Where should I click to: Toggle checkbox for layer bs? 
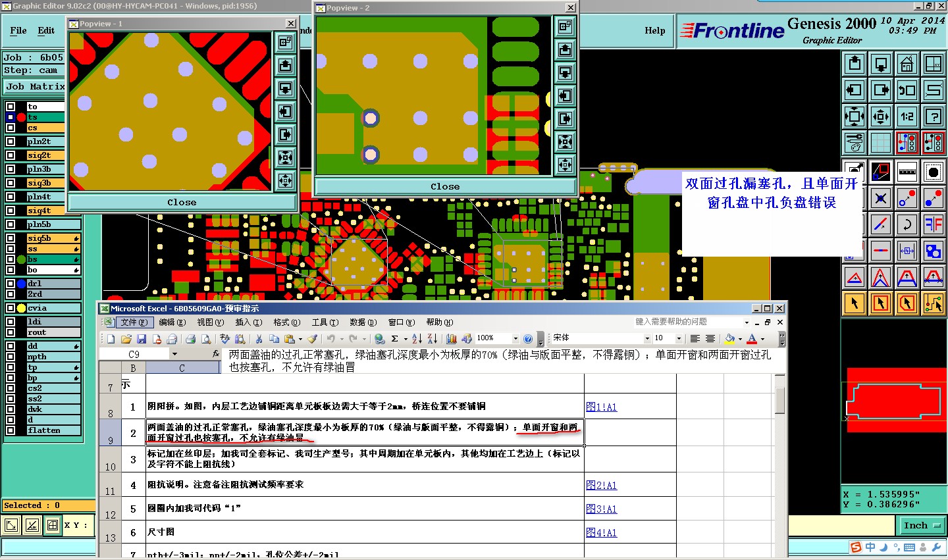(11, 259)
